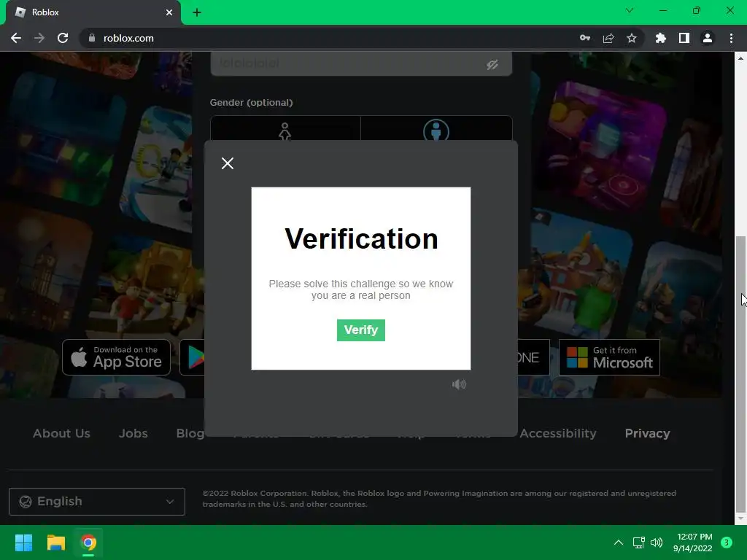Viewport: 747px width, 560px height.
Task: Click scrollbar up arrow
Action: tap(740, 58)
